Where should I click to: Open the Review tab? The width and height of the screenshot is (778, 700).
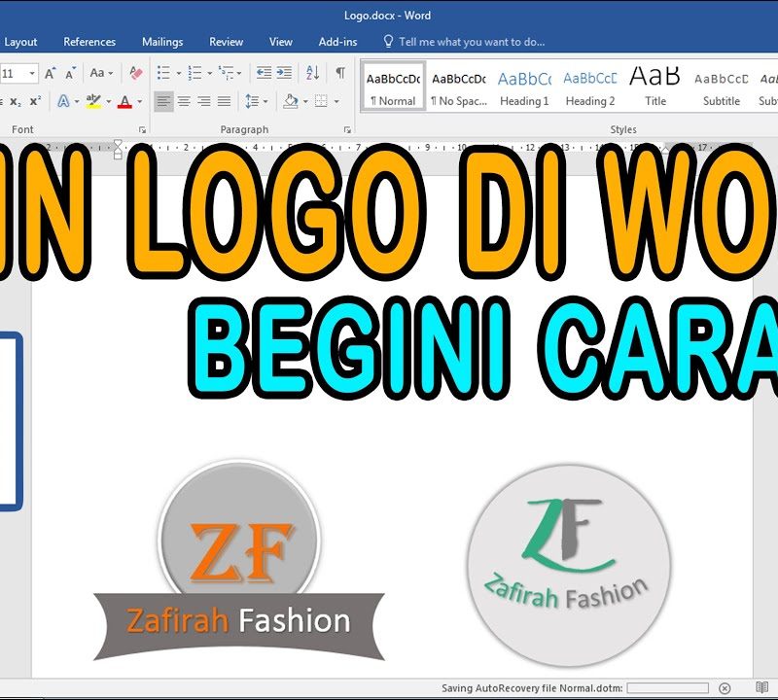tap(226, 42)
